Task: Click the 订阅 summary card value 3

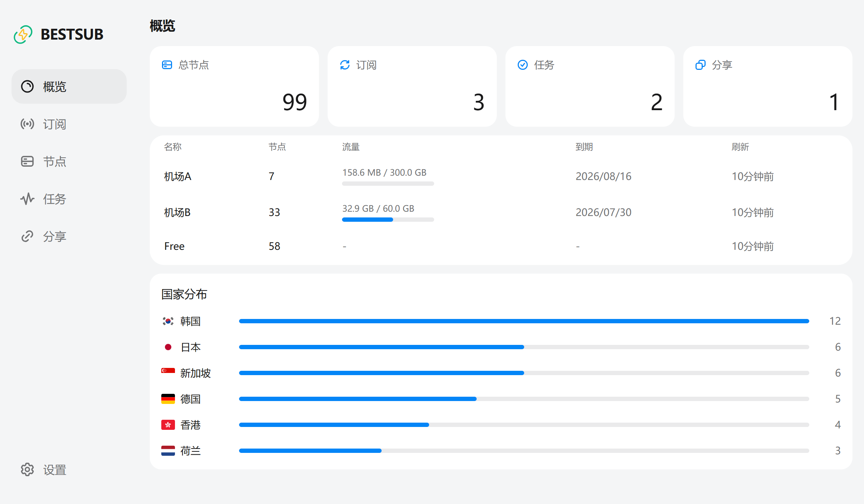Action: [479, 102]
